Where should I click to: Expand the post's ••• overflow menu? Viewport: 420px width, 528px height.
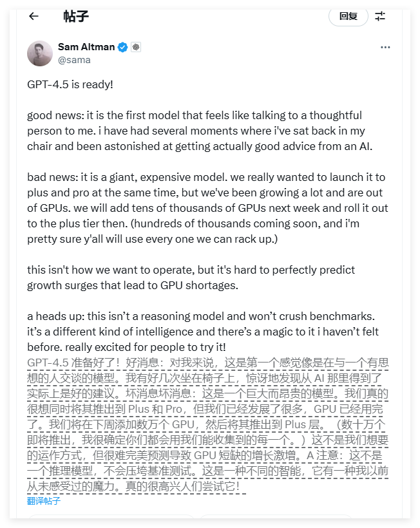(385, 46)
